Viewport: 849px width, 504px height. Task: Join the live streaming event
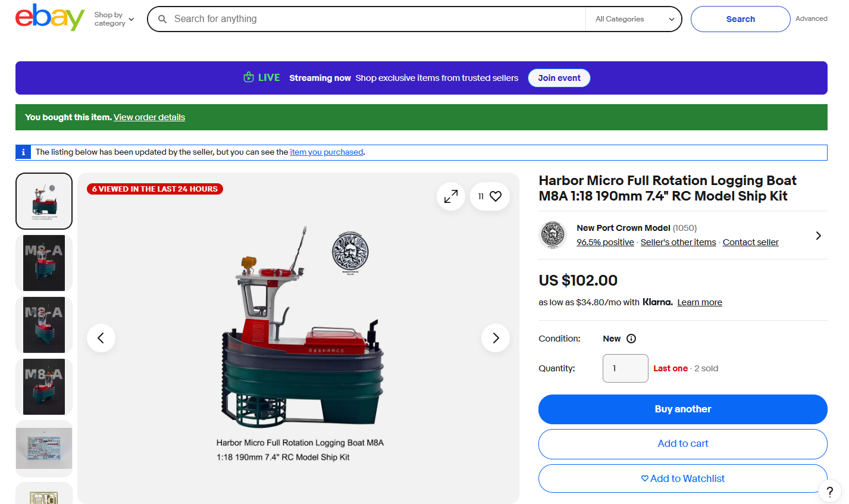click(559, 78)
